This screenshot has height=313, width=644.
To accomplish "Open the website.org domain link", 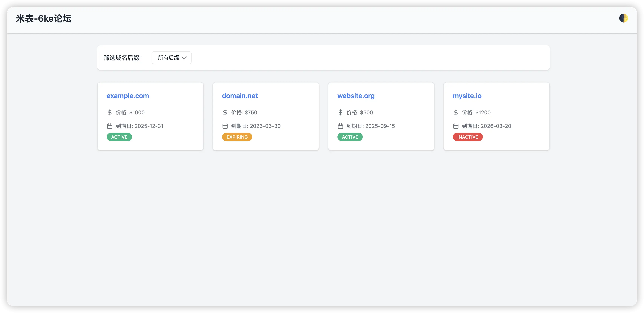I will tap(356, 96).
